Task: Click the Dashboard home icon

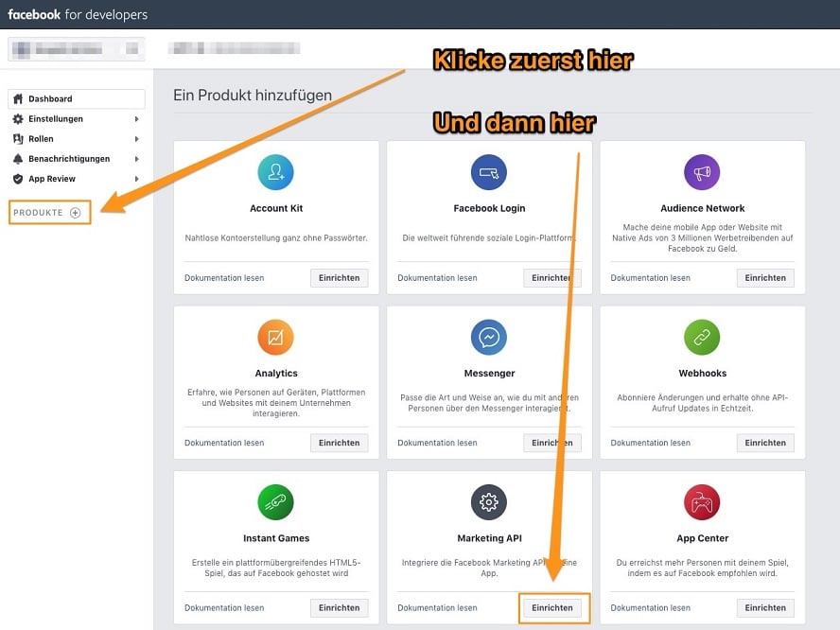Action: tap(18, 98)
